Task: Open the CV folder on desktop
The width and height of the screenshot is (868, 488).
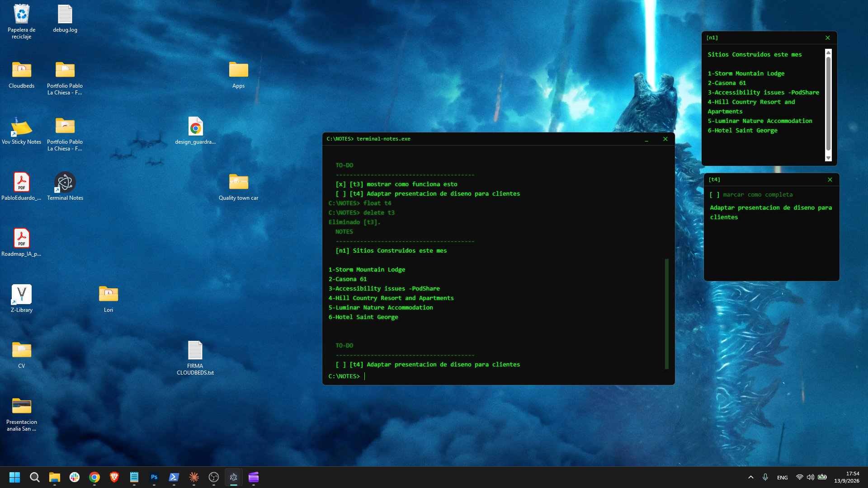Action: click(21, 355)
